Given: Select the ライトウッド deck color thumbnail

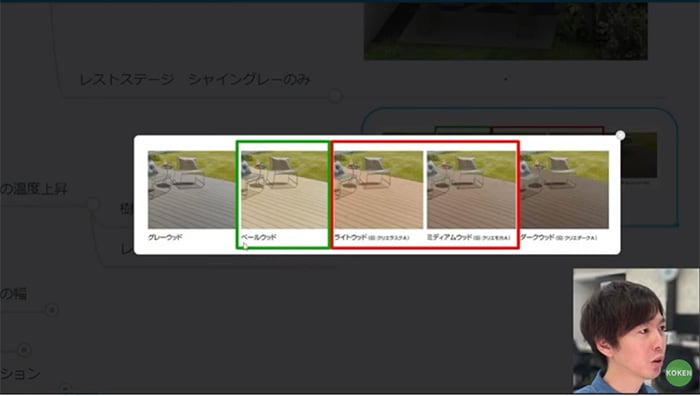Looking at the screenshot, I should coord(378,190).
